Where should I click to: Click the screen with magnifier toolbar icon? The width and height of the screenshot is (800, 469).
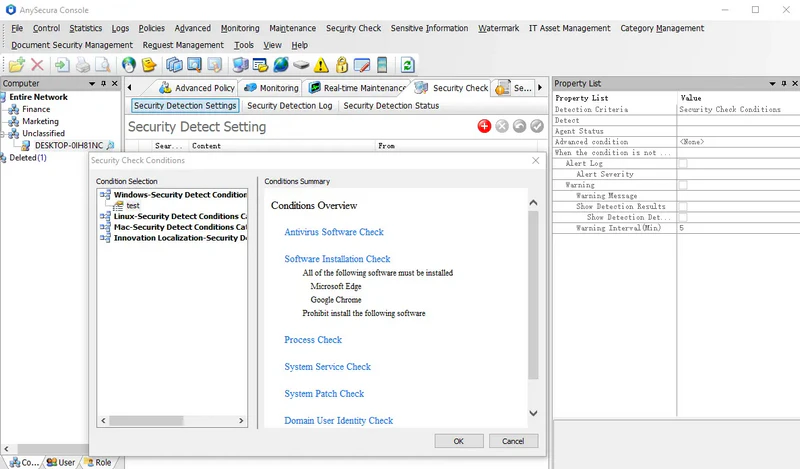tap(194, 65)
